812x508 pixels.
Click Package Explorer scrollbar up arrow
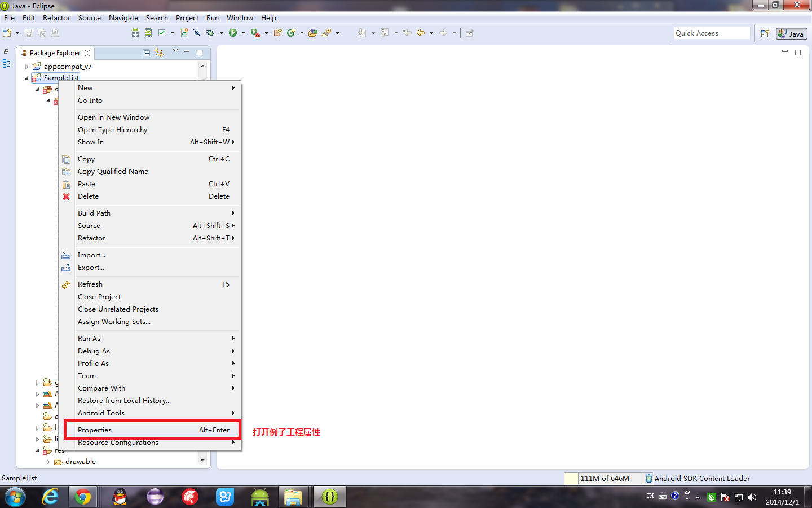pyautogui.click(x=202, y=66)
